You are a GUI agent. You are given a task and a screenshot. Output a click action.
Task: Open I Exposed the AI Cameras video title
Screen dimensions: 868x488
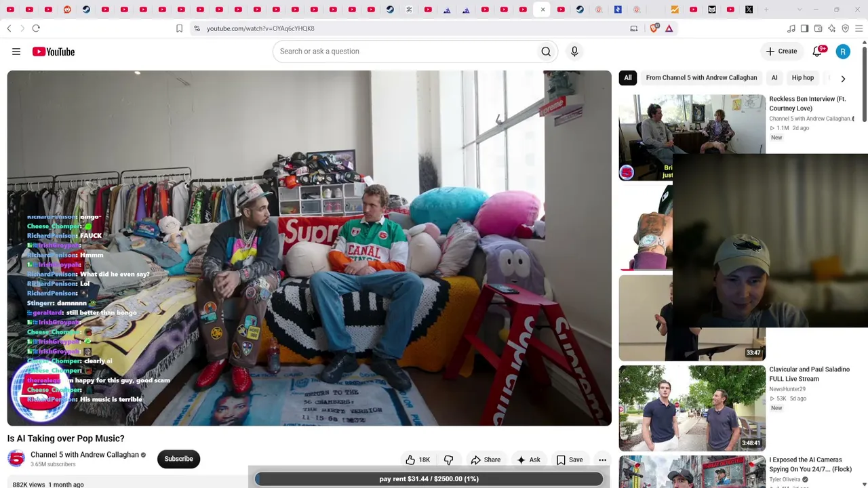[x=810, y=464]
